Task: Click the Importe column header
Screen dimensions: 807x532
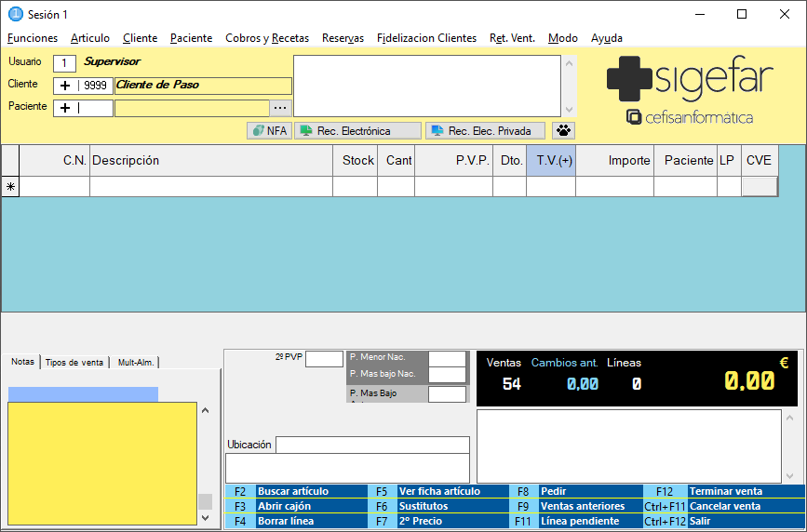Action: tap(615, 161)
